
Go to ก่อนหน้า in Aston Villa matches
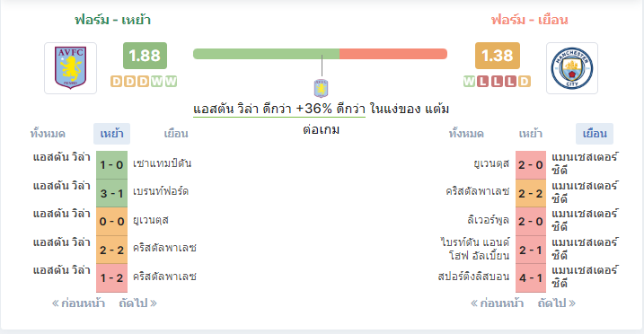[x=78, y=303]
